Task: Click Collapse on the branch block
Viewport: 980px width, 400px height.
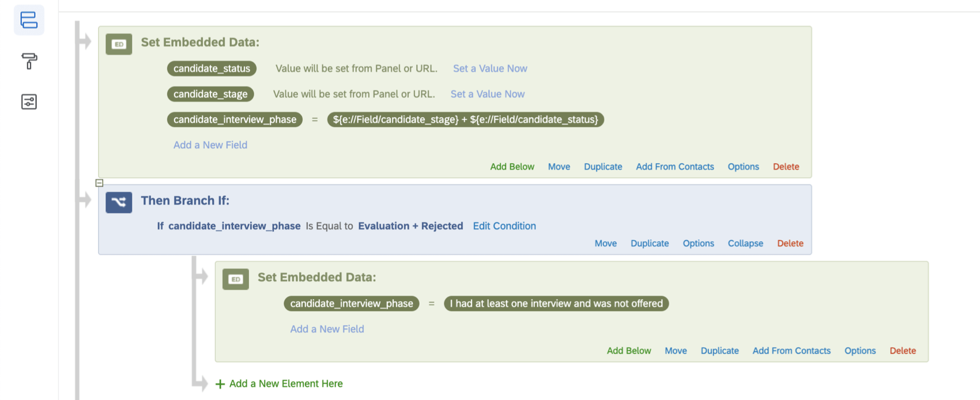Action: pyautogui.click(x=745, y=243)
